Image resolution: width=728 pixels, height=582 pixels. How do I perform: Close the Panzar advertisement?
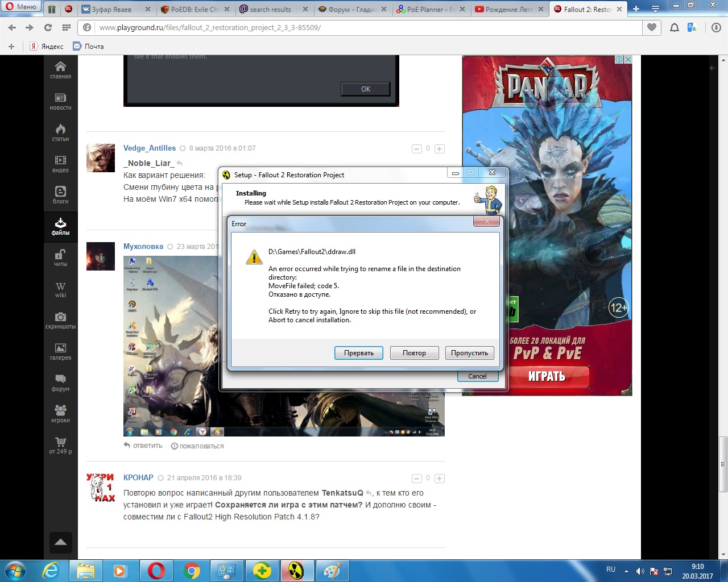628,59
